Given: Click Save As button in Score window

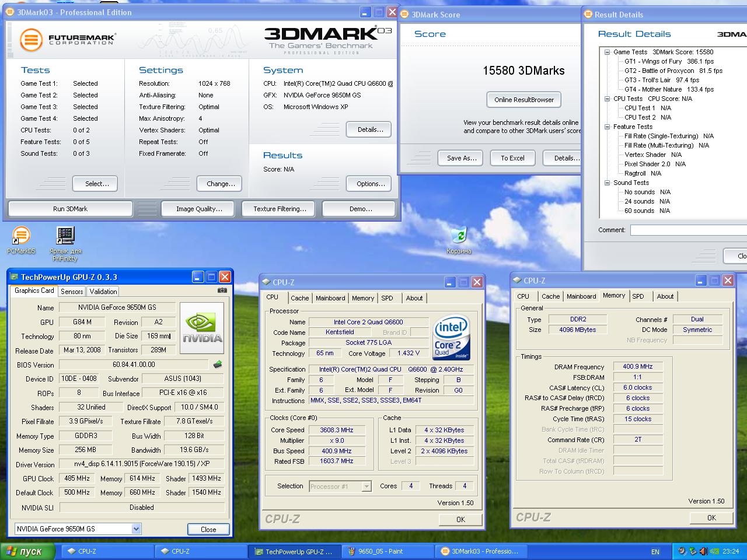Looking at the screenshot, I should [x=462, y=158].
